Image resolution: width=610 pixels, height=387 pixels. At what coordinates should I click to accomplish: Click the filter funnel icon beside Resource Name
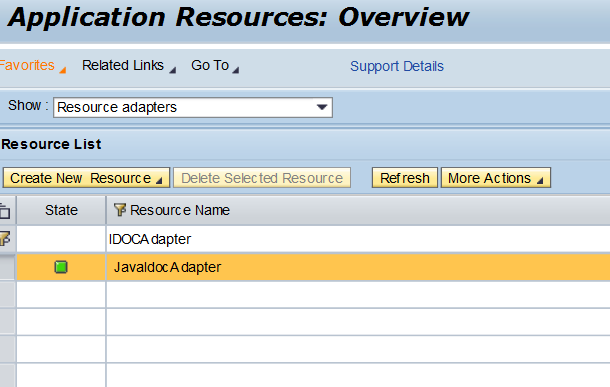coord(120,210)
